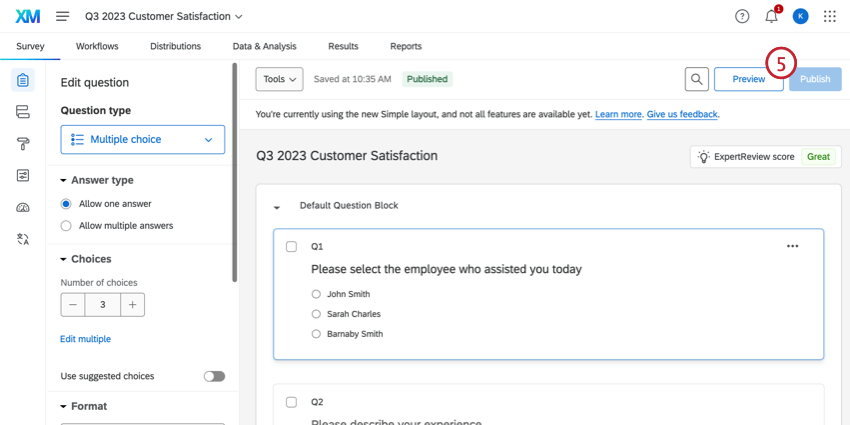The image size is (850, 425).
Task: Open the apps grid switcher
Action: click(829, 17)
